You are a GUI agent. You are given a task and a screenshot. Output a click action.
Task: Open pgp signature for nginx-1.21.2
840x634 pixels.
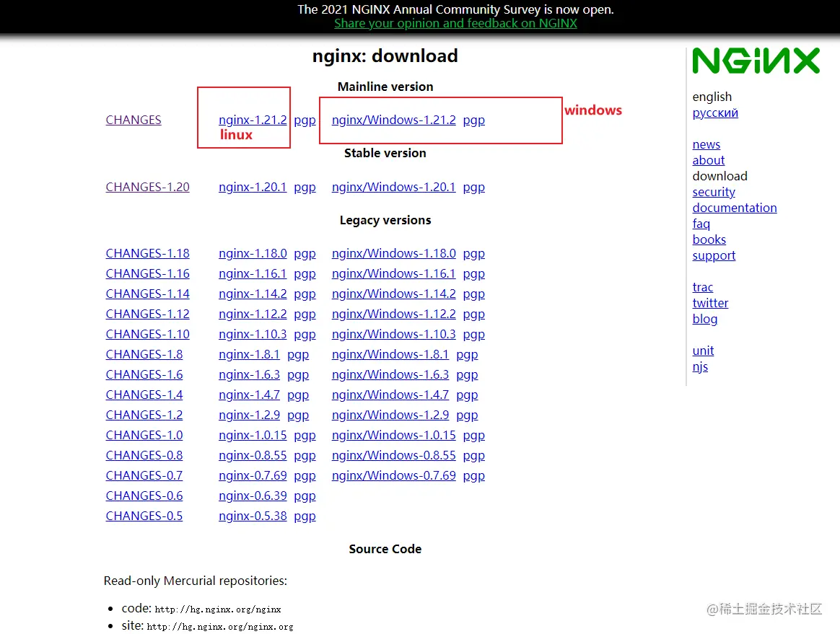tap(305, 120)
